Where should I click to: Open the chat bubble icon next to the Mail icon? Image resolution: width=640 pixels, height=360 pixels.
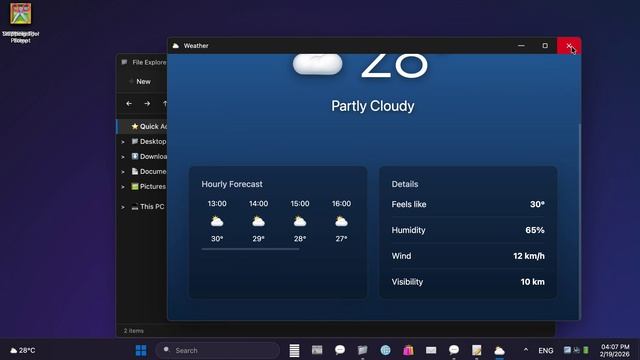(454, 350)
